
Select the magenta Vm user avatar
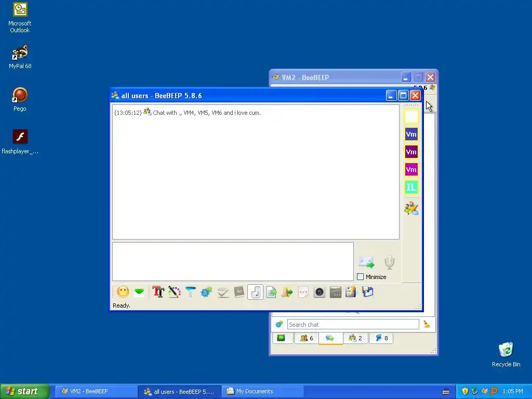(411, 169)
